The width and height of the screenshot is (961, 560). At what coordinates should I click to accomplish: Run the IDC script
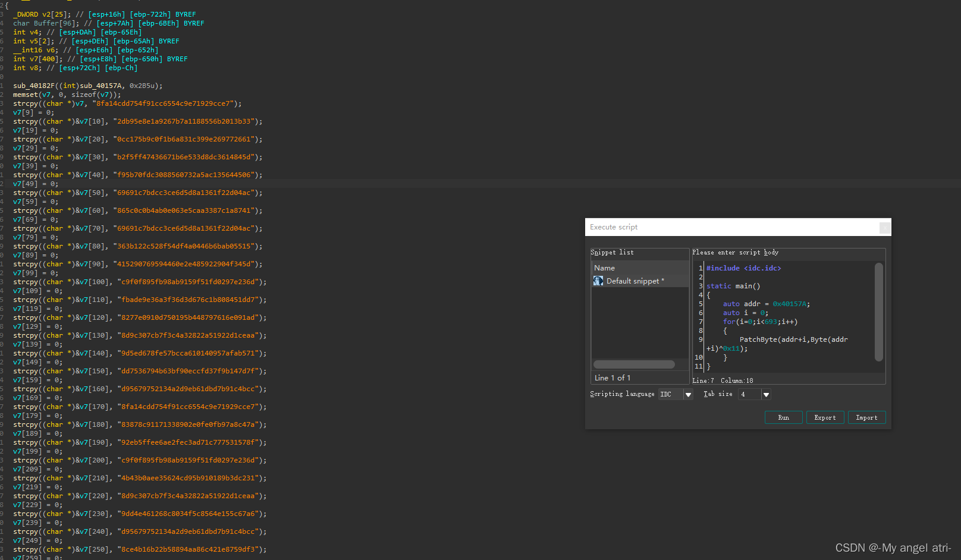coord(783,417)
